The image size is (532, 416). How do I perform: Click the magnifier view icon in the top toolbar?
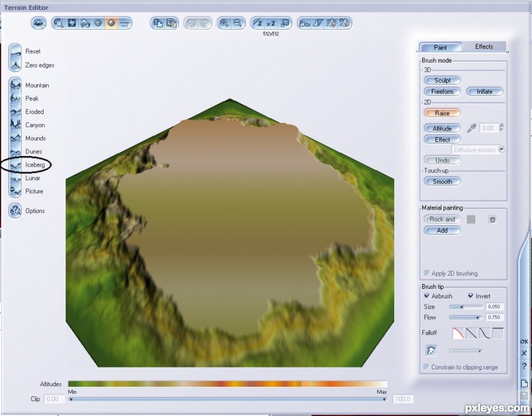pos(58,23)
